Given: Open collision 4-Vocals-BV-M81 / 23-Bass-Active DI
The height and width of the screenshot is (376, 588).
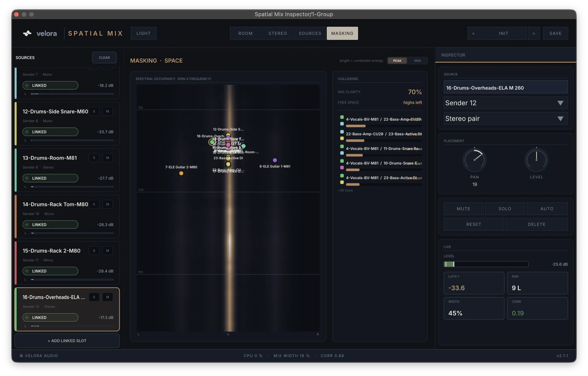Looking at the screenshot, I should [380, 181].
